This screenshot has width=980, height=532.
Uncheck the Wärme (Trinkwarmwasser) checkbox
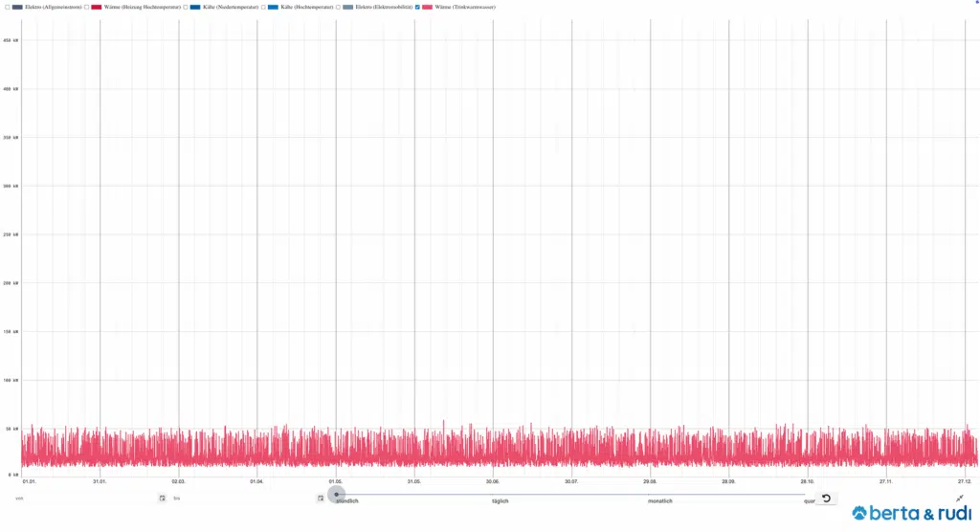click(x=417, y=7)
